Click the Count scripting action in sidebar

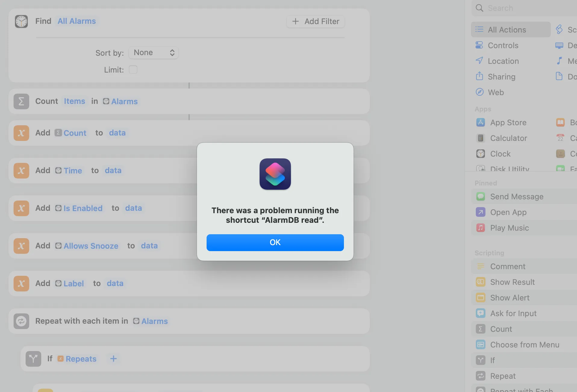point(524,329)
